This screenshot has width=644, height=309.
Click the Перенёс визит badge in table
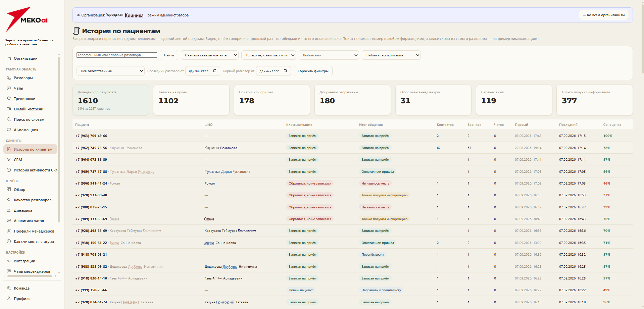(373, 255)
